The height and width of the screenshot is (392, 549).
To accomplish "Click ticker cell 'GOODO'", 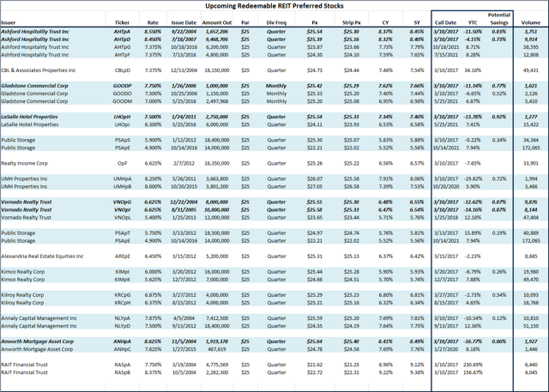I will (122, 93).
